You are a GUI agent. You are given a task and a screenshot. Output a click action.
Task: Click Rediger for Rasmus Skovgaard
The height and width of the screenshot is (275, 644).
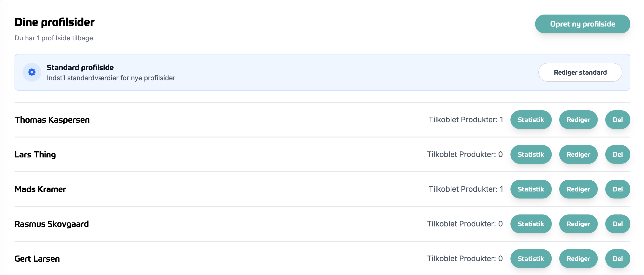(x=578, y=224)
